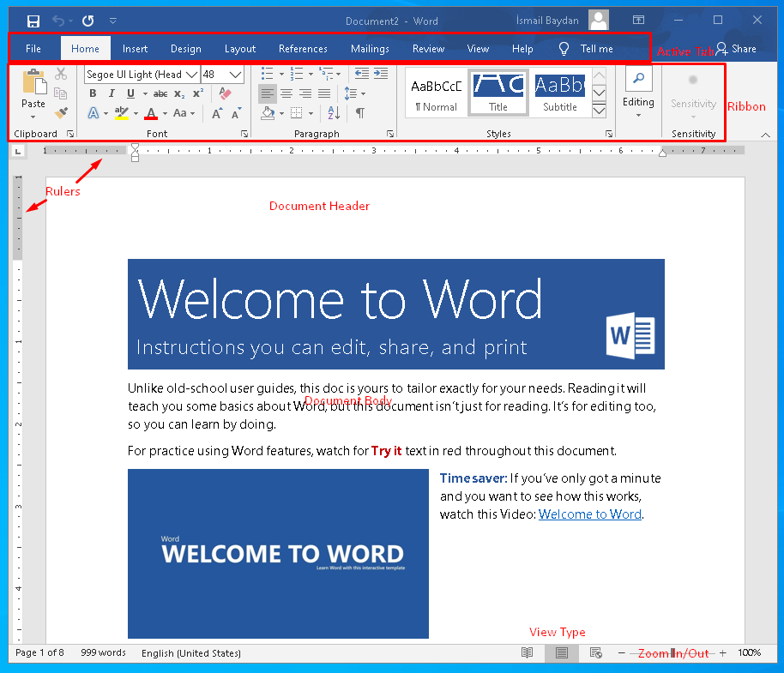This screenshot has height=673, width=784.
Task: Toggle Show/Hide paragraph marks
Action: [360, 113]
